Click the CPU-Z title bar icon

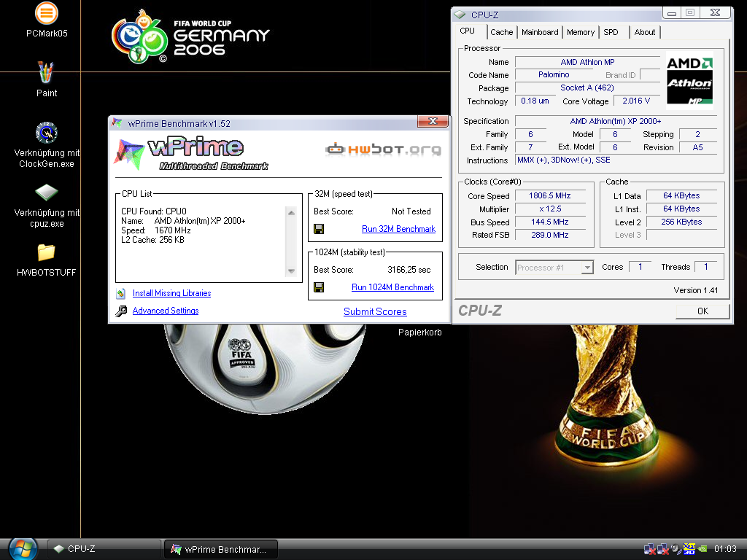pos(460,15)
